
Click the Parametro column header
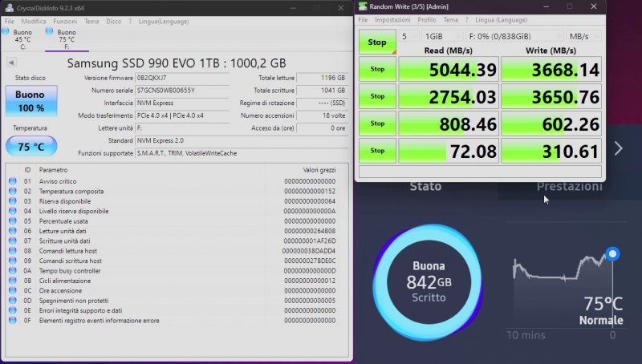point(53,170)
